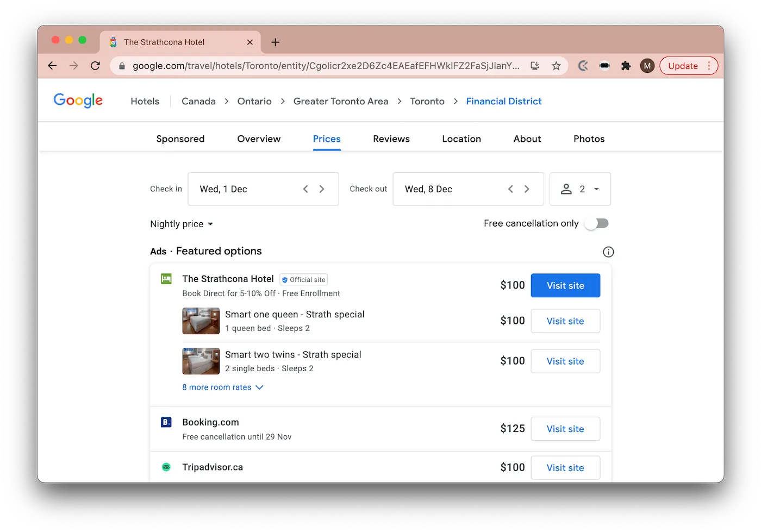
Task: Visit site for Smart two twins room
Action: 565,361
